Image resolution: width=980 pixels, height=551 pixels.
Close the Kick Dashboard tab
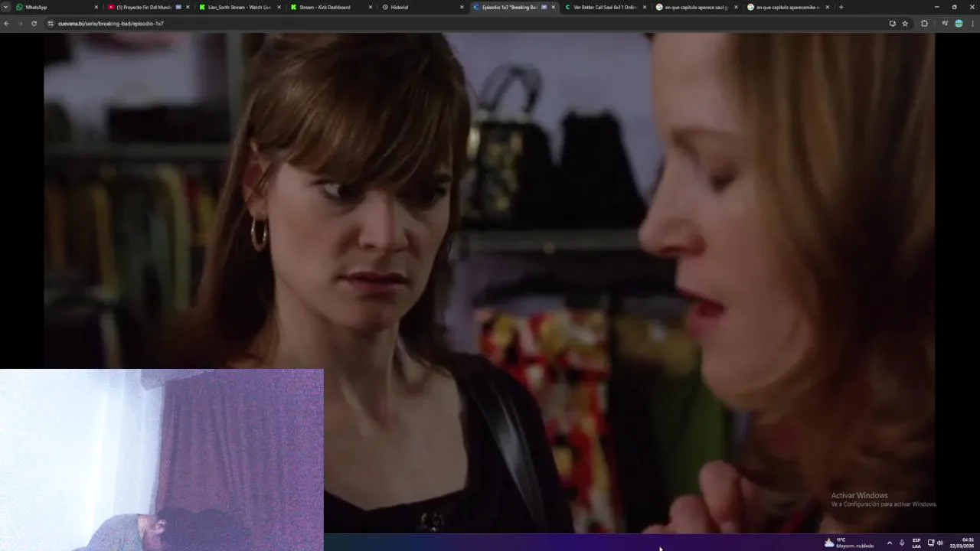point(371,7)
